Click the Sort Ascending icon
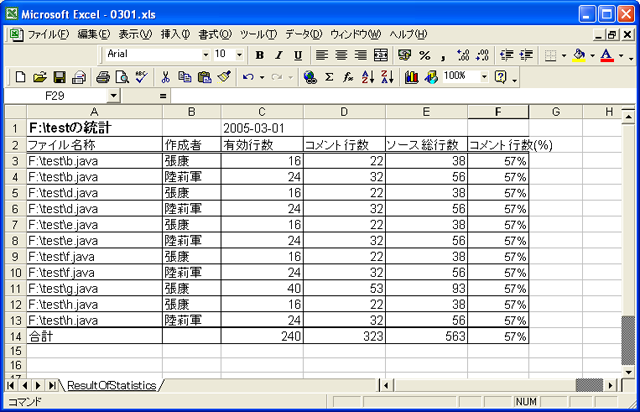This screenshot has height=412, width=640. (367, 76)
